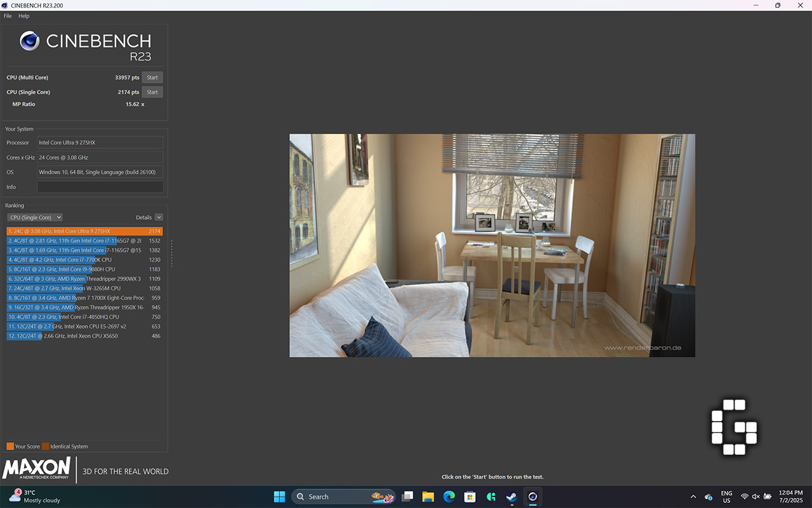Open the Help menu
This screenshot has height=508, width=812.
pos(24,16)
